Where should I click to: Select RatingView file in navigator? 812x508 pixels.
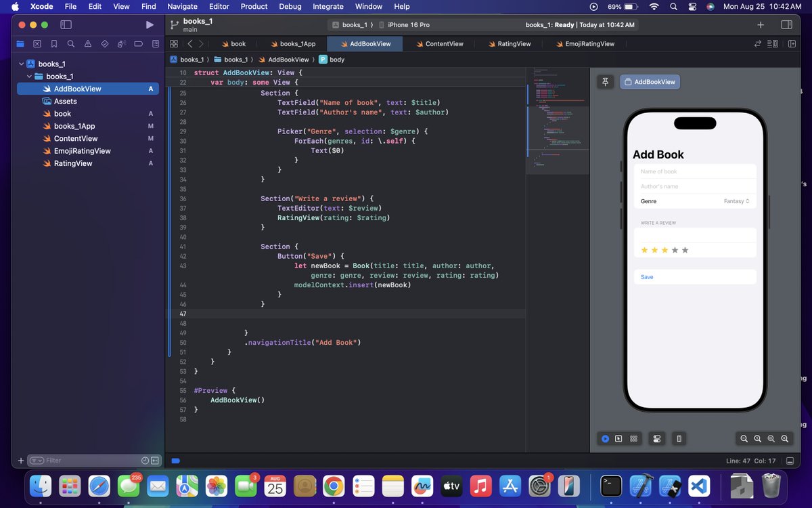tap(89, 163)
